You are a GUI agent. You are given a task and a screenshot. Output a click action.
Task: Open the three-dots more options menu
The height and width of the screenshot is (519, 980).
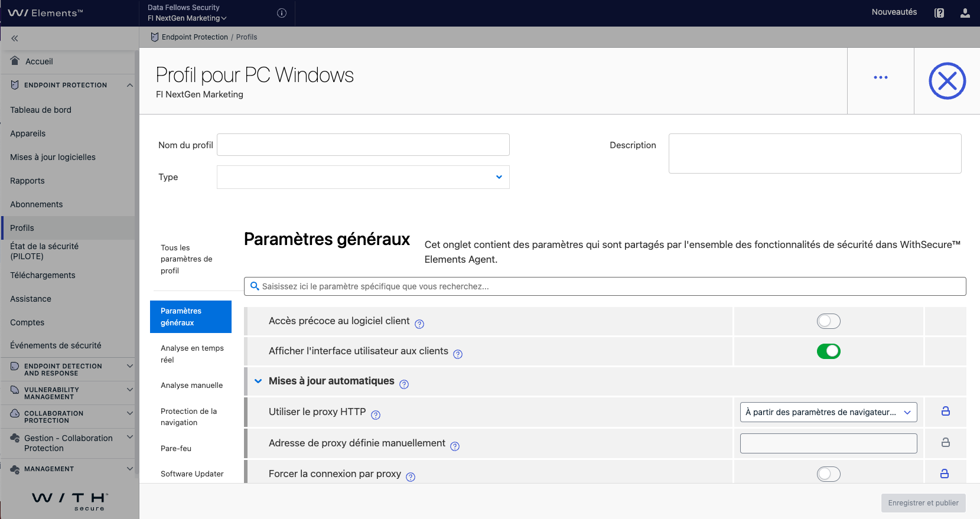[x=880, y=77]
